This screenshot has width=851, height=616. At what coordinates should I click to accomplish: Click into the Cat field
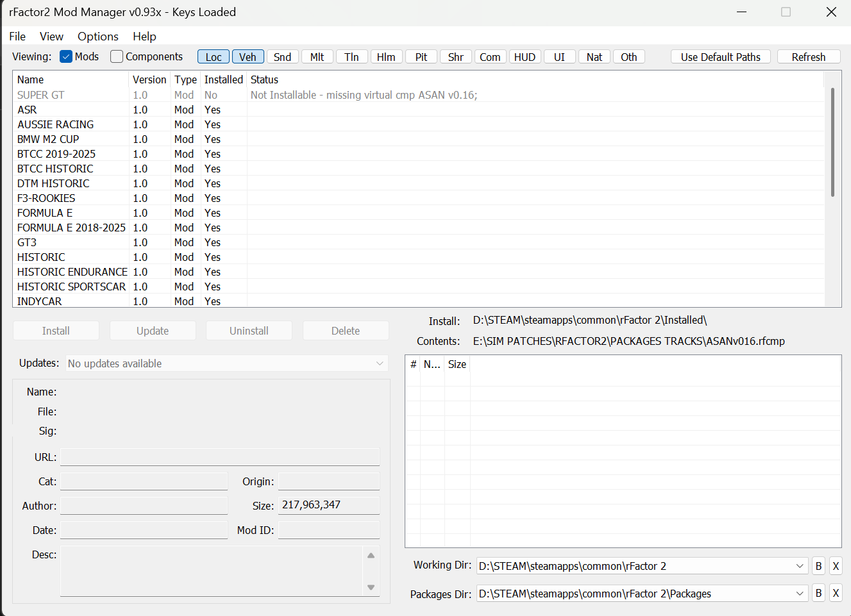[x=144, y=481]
